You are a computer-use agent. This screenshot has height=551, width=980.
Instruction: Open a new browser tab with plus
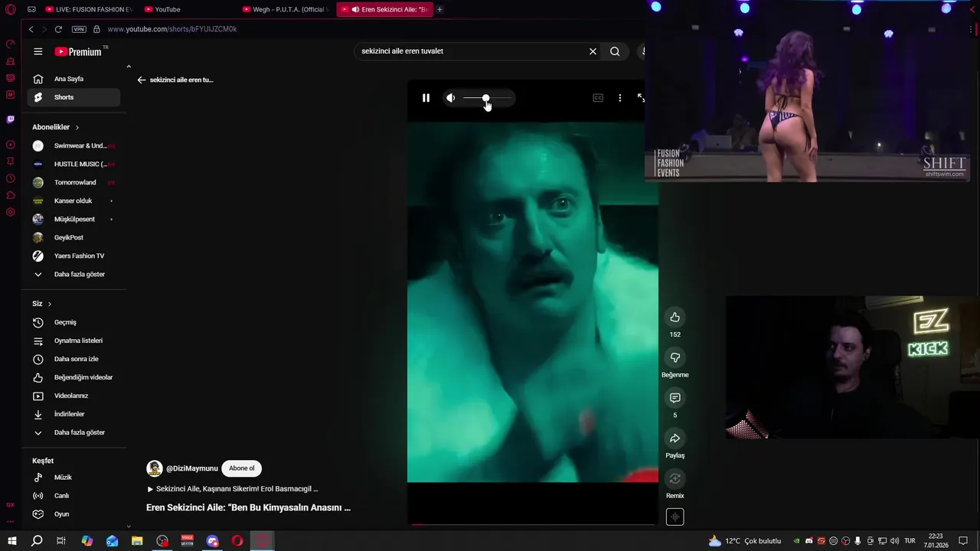pyautogui.click(x=439, y=9)
